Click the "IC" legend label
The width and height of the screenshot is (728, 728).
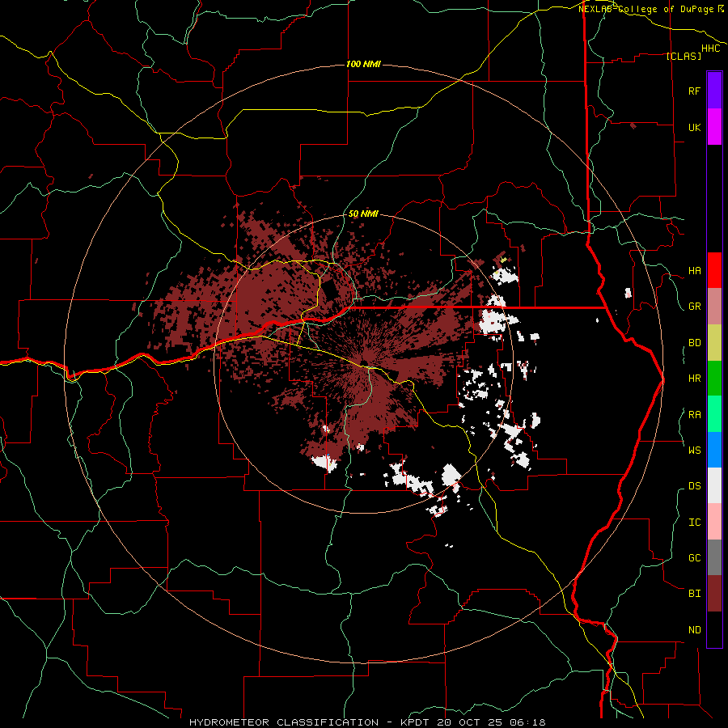[694, 523]
